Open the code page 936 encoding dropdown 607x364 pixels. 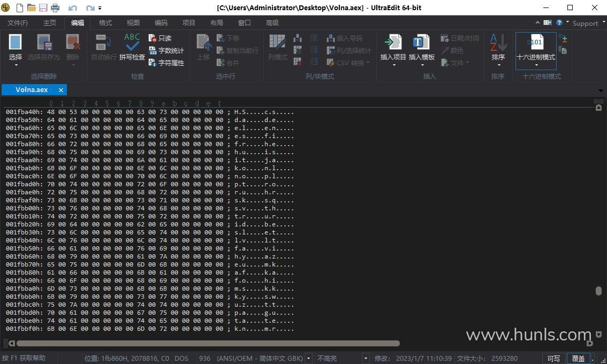[x=308, y=359]
